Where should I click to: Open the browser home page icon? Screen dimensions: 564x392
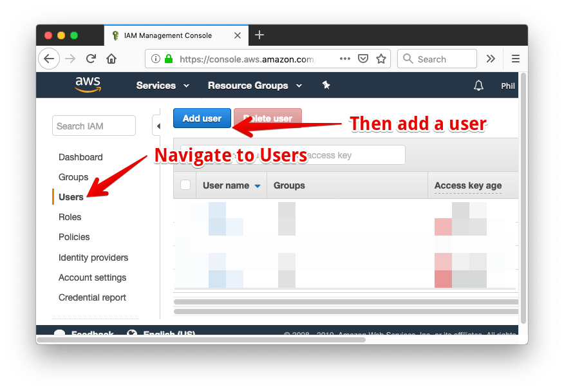111,59
